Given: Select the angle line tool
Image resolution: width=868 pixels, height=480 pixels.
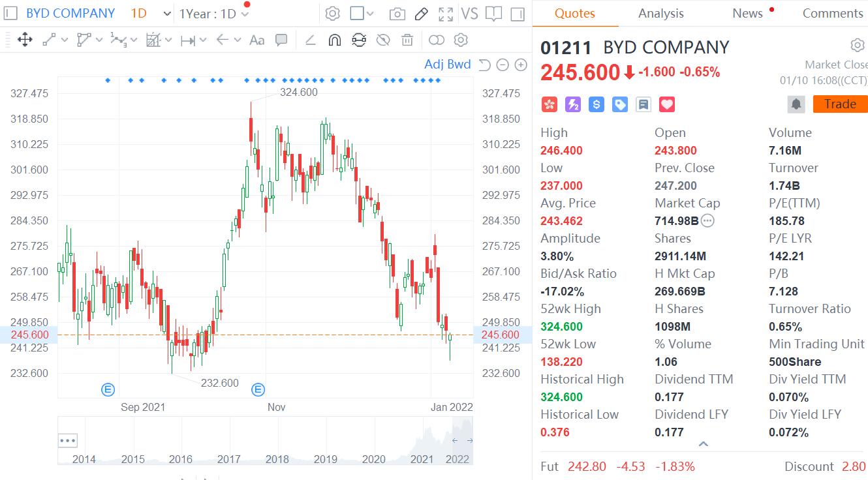Looking at the screenshot, I should [311, 40].
